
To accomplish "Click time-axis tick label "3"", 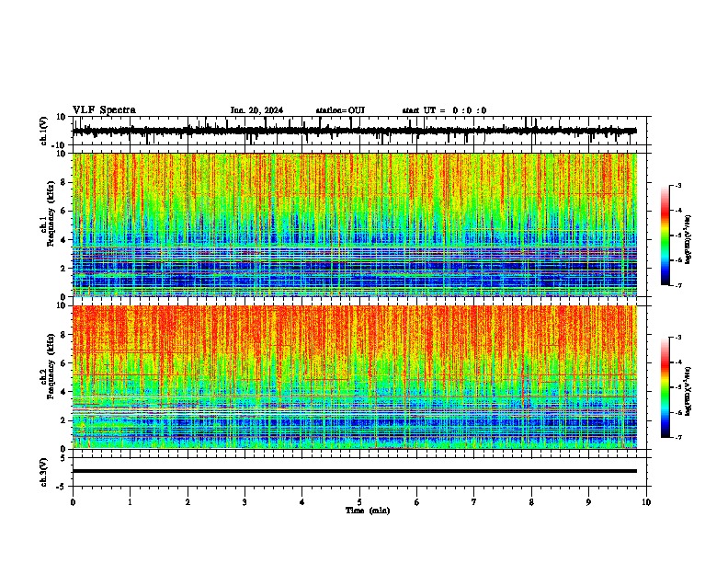I will 245,502.
